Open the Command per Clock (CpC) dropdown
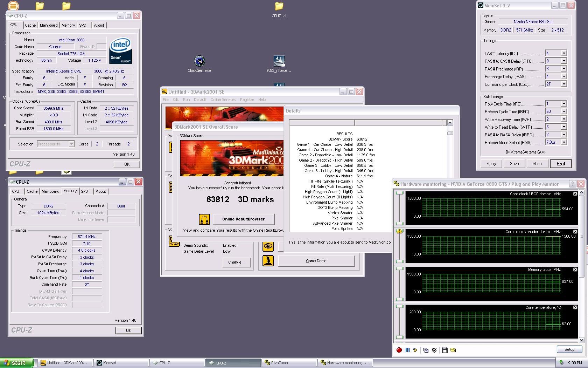This screenshot has height=368, width=588. pos(563,84)
